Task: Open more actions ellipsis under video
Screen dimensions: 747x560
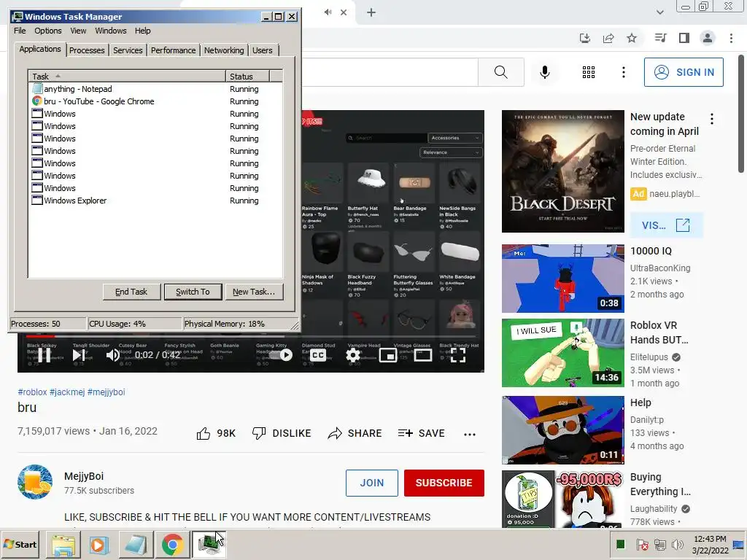Action: pyautogui.click(x=470, y=434)
